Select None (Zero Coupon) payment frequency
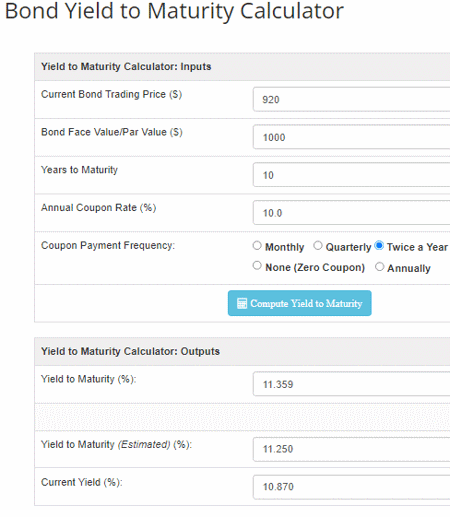 (257, 266)
